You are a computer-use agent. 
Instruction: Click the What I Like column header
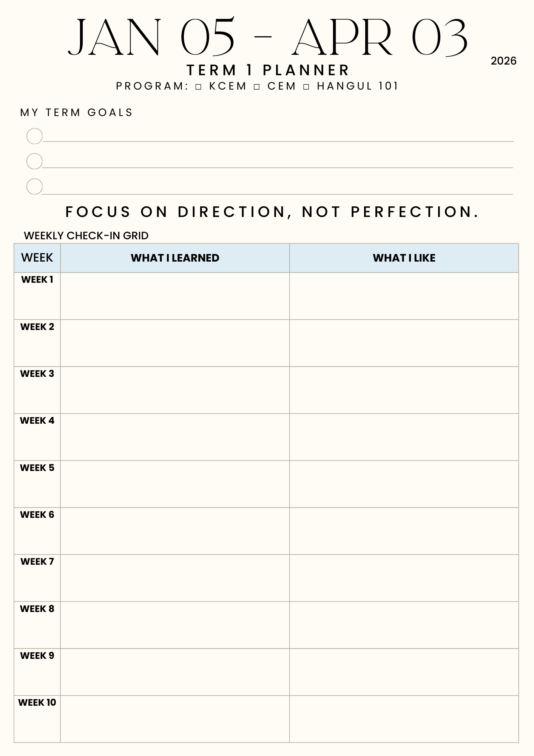[x=404, y=258]
